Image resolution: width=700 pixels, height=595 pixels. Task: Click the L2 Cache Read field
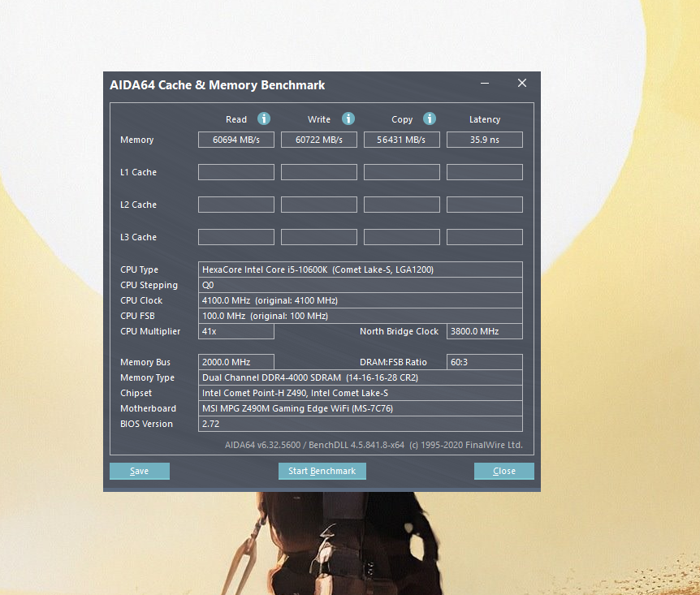[x=236, y=205]
